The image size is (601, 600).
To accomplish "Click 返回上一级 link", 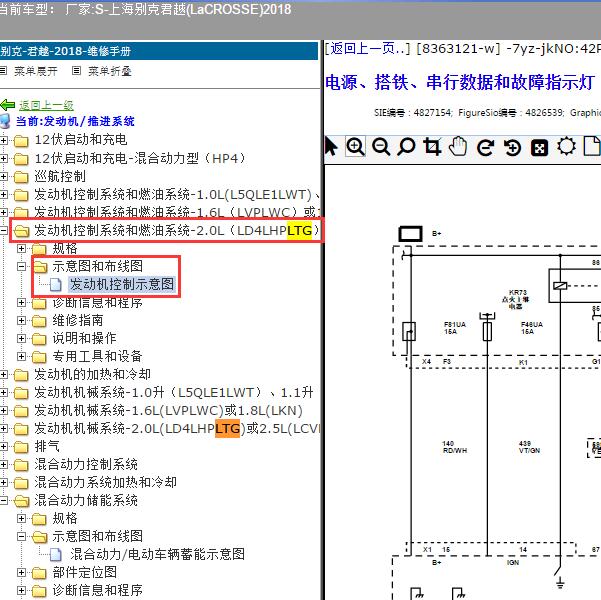I will (x=46, y=105).
